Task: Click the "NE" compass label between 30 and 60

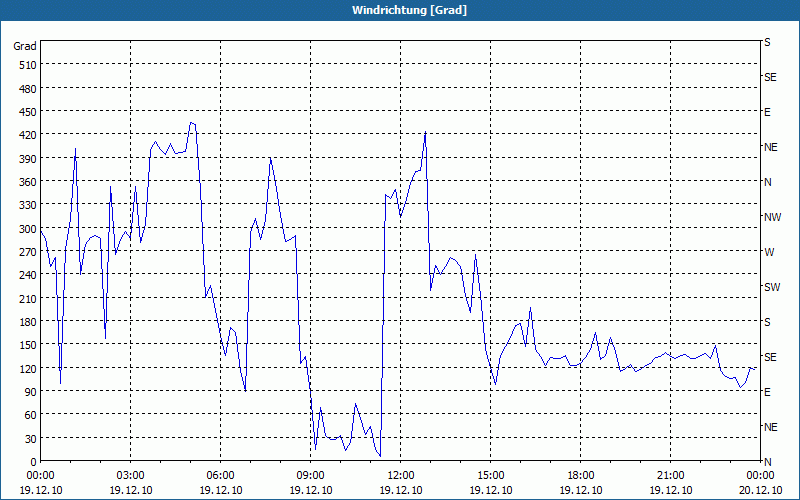Action: tap(771, 427)
